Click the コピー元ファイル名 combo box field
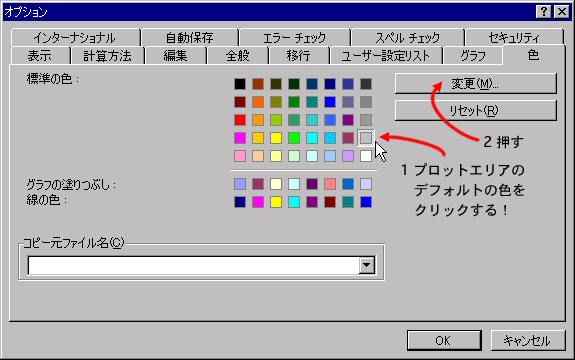Viewport: 575px width, 360px height. tap(201, 265)
